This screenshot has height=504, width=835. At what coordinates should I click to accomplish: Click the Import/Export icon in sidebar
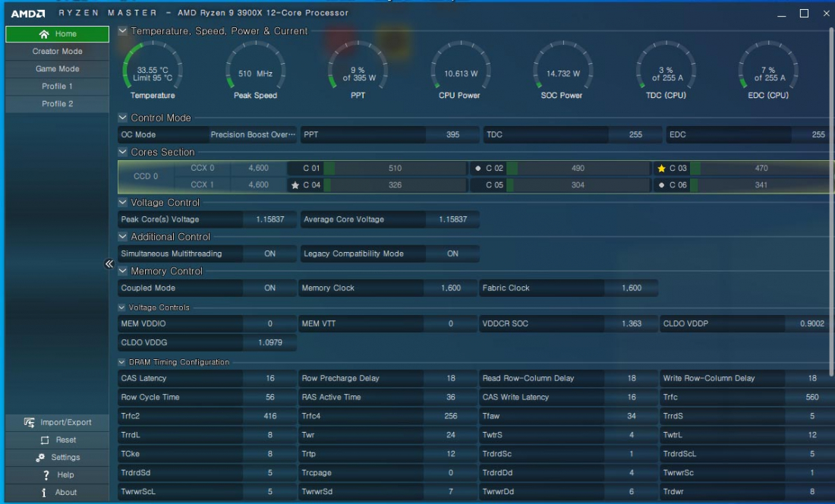point(30,423)
